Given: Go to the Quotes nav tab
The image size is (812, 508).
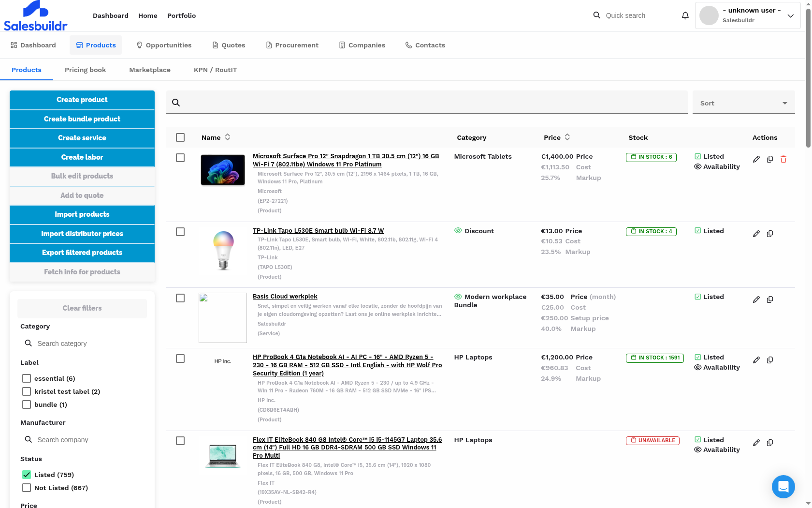Looking at the screenshot, I should (229, 45).
